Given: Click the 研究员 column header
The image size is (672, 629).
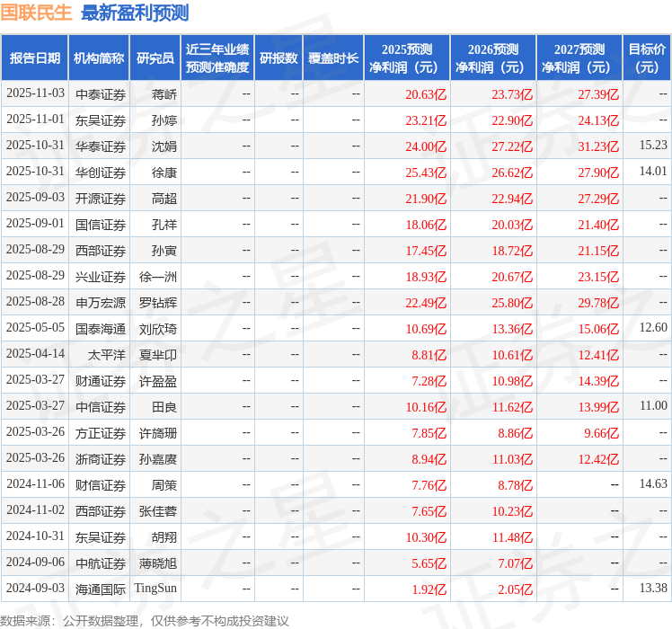Looking at the screenshot, I should tap(155, 58).
